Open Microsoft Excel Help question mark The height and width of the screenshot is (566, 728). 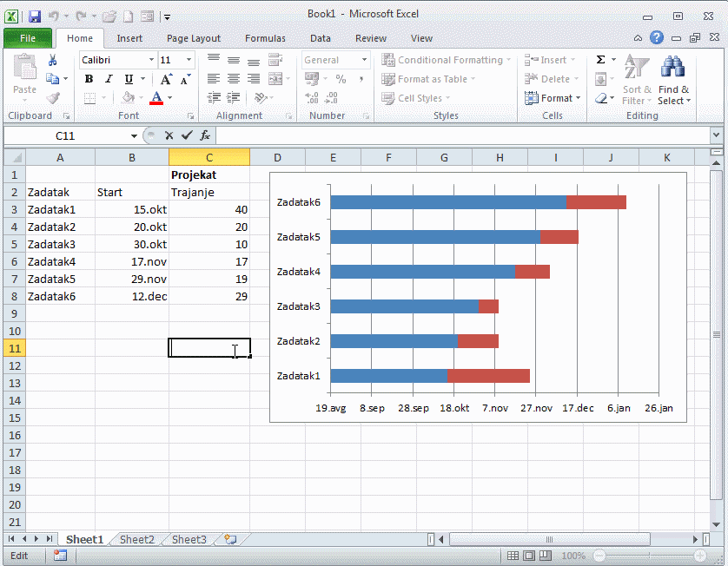657,37
